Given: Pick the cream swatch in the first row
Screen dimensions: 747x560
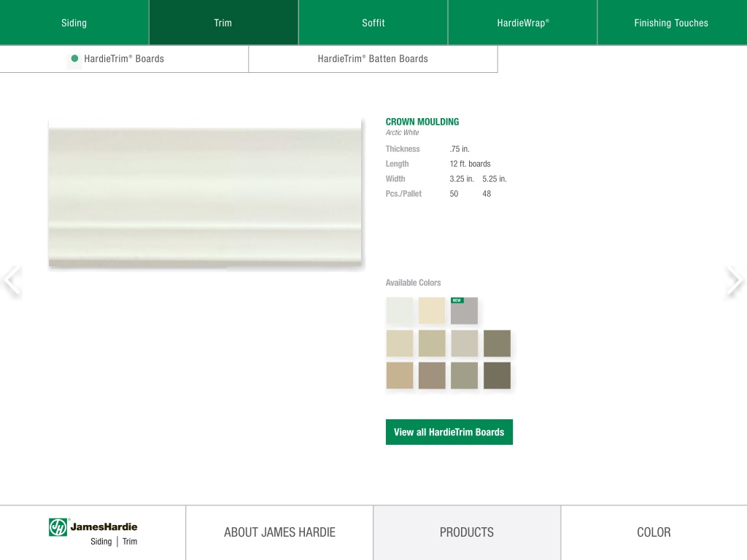Looking at the screenshot, I should coord(432,311).
